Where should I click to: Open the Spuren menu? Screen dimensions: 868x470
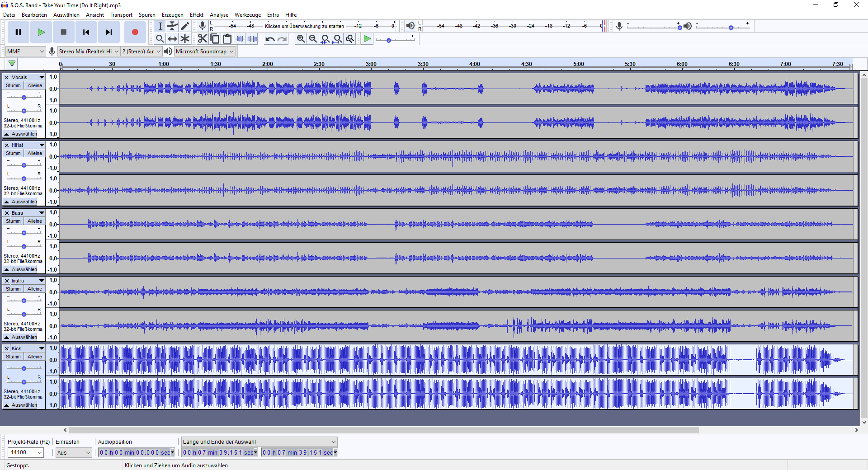click(x=147, y=15)
